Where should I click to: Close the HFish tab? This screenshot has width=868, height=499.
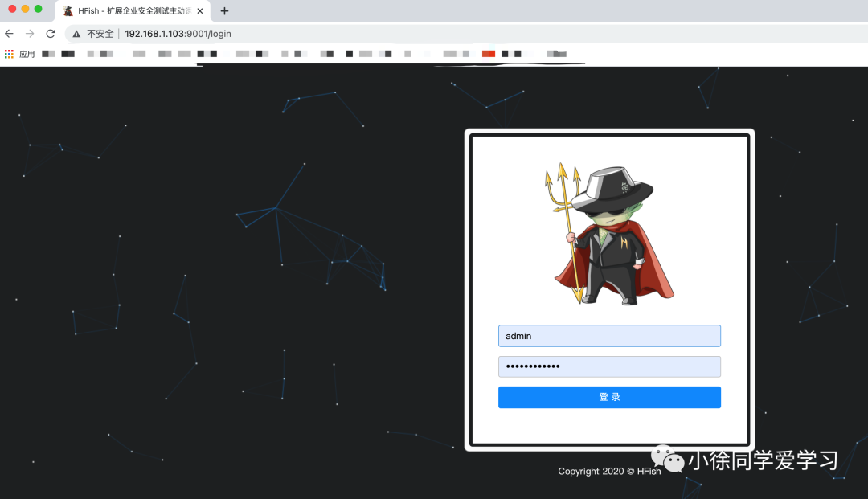click(x=200, y=11)
